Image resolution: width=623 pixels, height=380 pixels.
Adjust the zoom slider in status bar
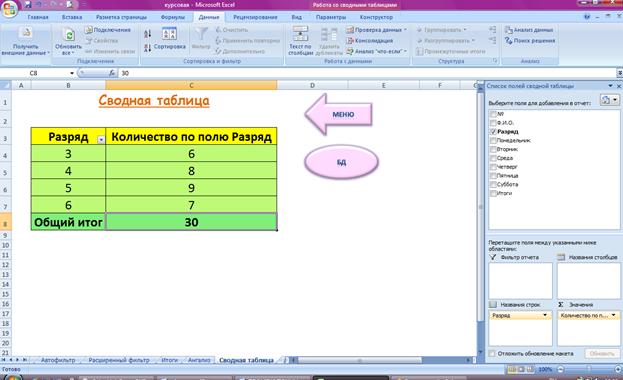coord(589,369)
